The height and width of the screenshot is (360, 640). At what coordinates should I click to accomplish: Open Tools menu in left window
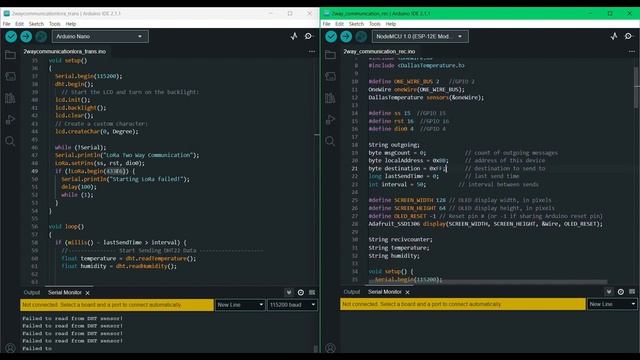coord(55,24)
